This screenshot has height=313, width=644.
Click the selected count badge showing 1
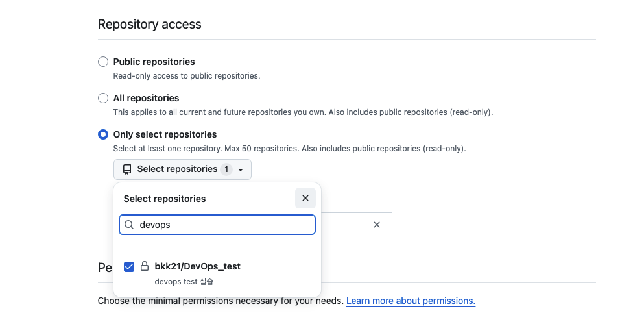(226, 169)
